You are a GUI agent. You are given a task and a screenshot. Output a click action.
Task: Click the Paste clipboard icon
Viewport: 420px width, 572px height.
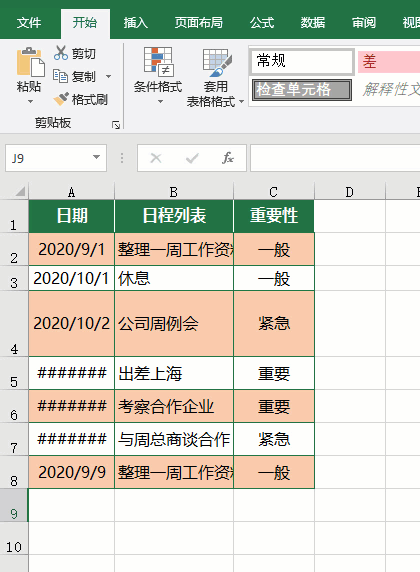(30, 62)
